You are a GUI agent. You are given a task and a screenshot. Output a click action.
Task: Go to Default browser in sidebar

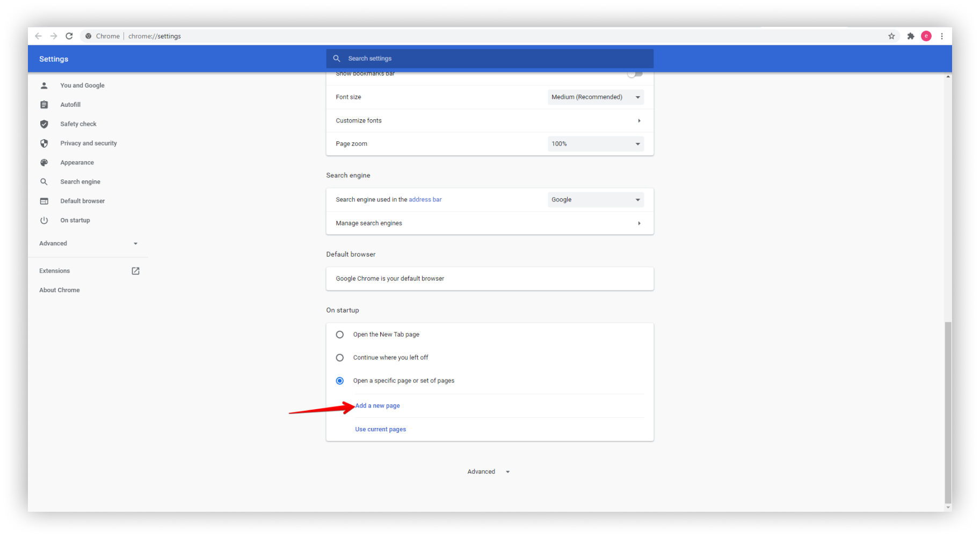83,201
